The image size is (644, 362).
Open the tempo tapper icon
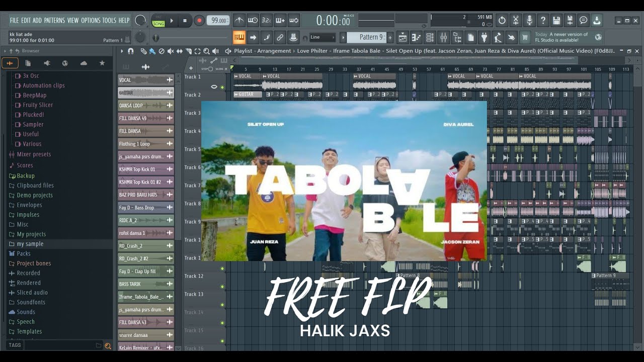pyautogui.click(x=498, y=37)
